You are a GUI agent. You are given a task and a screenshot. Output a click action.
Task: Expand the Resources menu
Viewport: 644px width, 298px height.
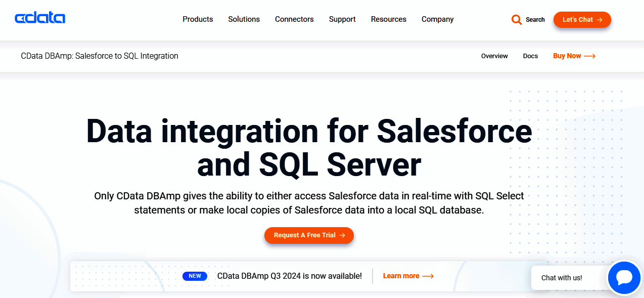tap(388, 19)
